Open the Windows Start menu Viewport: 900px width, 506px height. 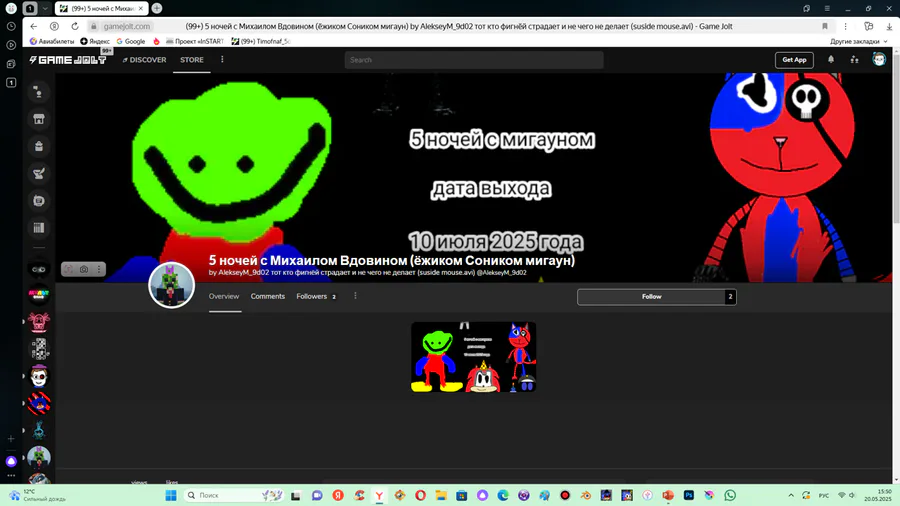tap(171, 495)
